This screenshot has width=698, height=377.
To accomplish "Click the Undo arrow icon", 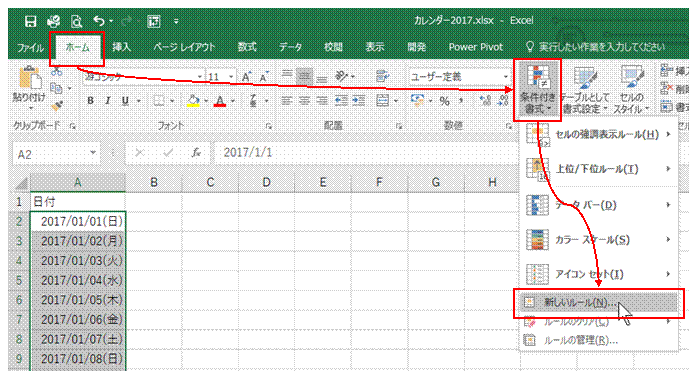I will click(99, 21).
